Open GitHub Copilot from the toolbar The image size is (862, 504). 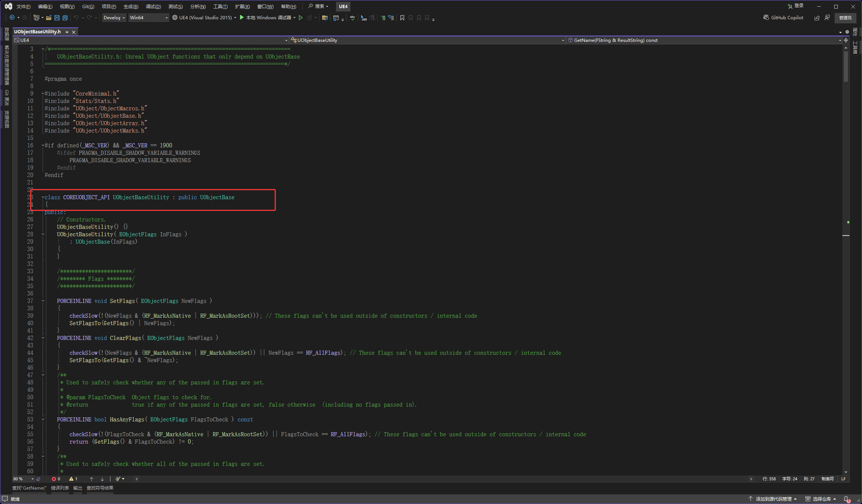coord(783,18)
